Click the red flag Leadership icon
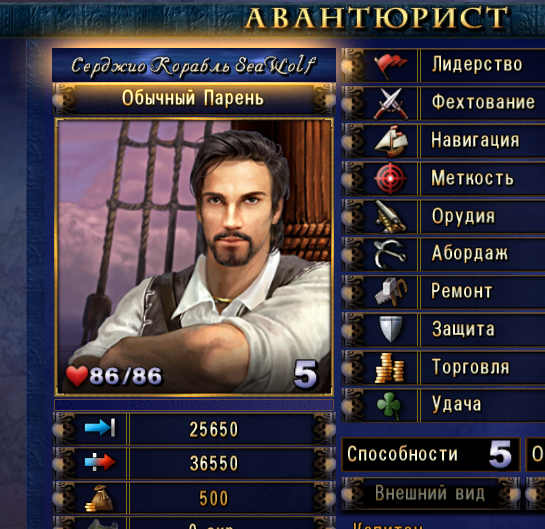The height and width of the screenshot is (529, 545). coord(390,66)
